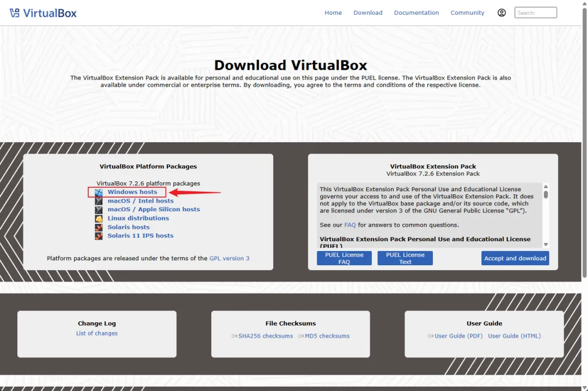The image size is (588, 391).
Task: Click external-link icon beside User Guide (PDF)
Action: point(431,336)
